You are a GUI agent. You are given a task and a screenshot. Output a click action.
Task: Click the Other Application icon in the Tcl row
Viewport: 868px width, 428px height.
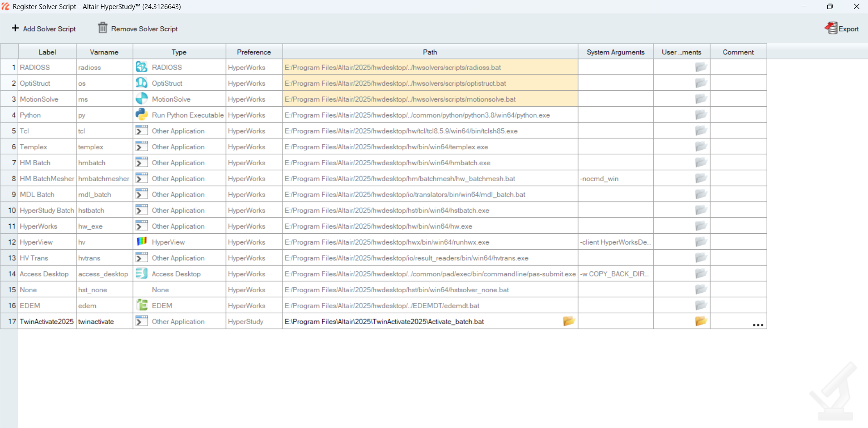coord(141,130)
